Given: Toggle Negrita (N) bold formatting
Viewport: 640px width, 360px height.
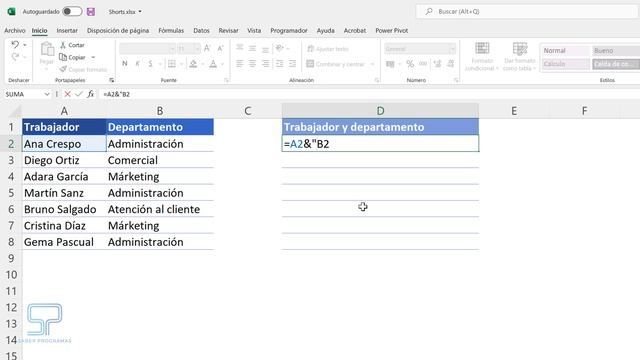Looking at the screenshot, I should coord(125,64).
